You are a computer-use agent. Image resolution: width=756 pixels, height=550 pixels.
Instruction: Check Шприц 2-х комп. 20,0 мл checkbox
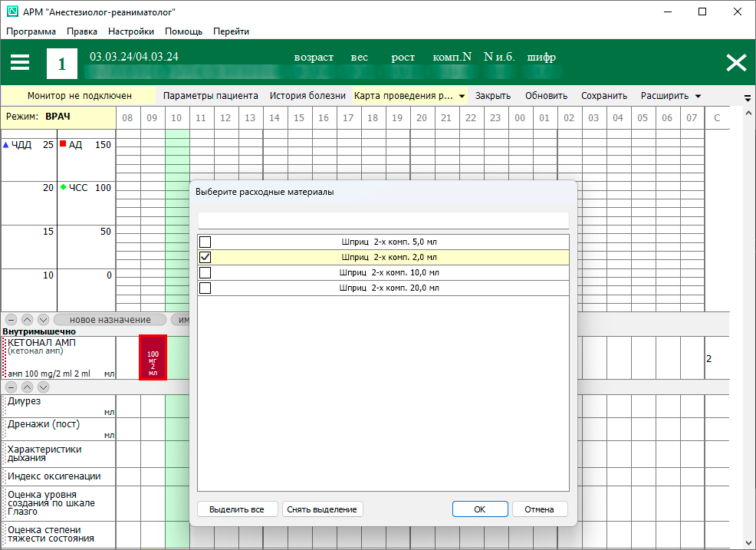point(205,288)
